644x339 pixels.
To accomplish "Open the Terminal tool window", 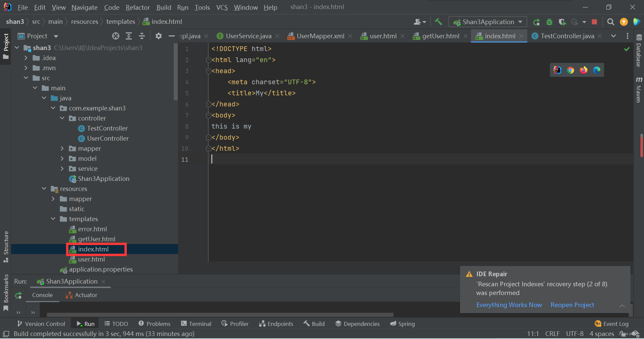I will (196, 324).
